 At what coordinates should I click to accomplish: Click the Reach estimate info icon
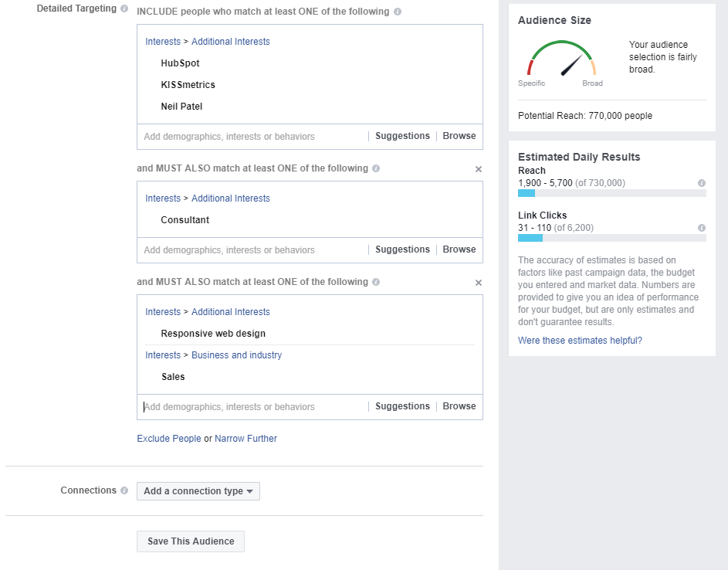pos(702,183)
